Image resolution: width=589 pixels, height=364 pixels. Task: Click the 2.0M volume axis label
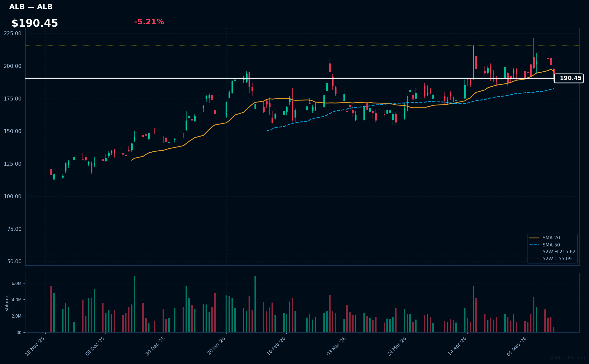point(17,316)
